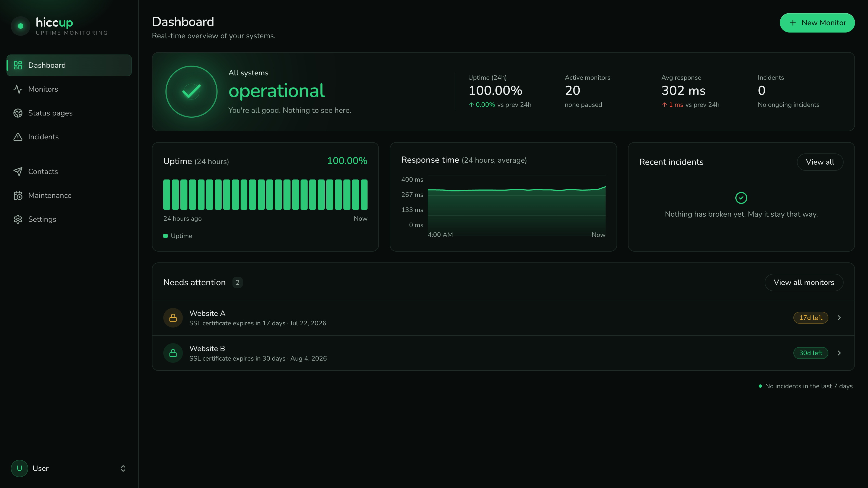
Task: Click the red up arrow beside 1 ms
Action: (x=665, y=105)
